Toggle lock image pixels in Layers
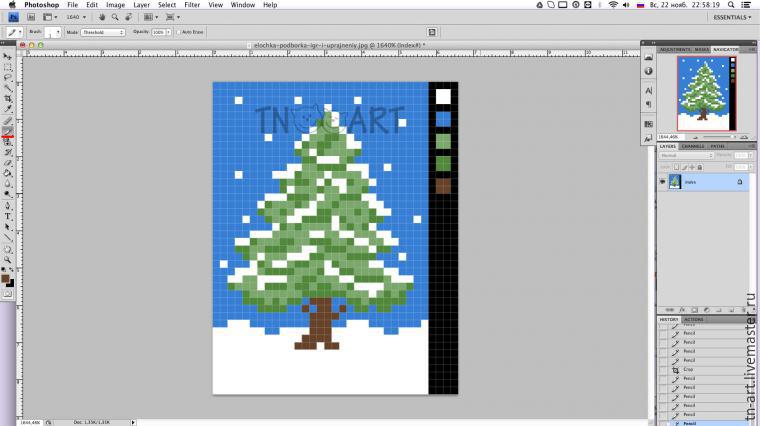This screenshot has height=426, width=760. click(x=684, y=167)
